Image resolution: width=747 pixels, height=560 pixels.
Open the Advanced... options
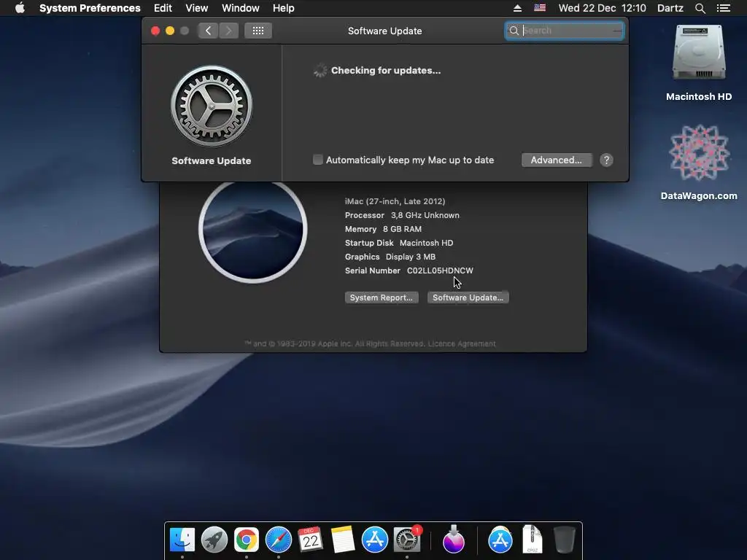coord(557,160)
